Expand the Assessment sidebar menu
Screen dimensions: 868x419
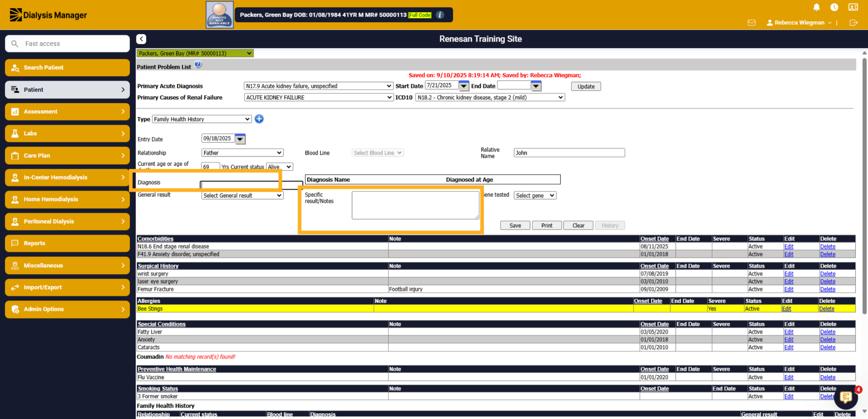pyautogui.click(x=68, y=112)
